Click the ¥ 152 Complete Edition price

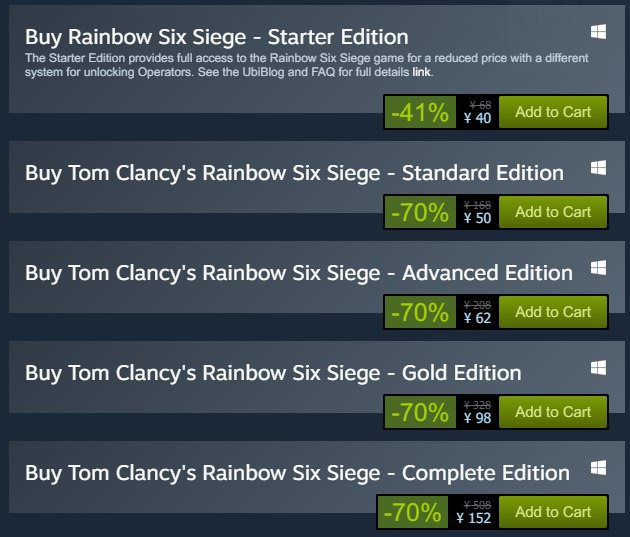pos(474,519)
